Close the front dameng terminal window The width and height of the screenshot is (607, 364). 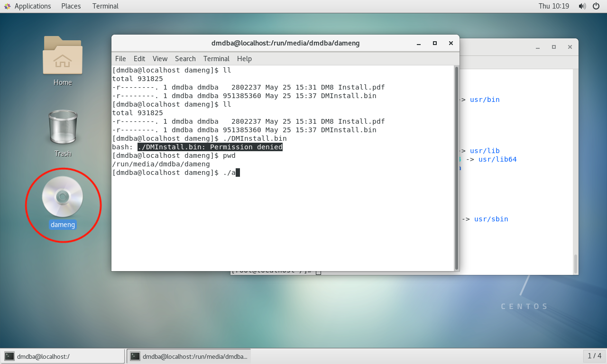pos(451,43)
